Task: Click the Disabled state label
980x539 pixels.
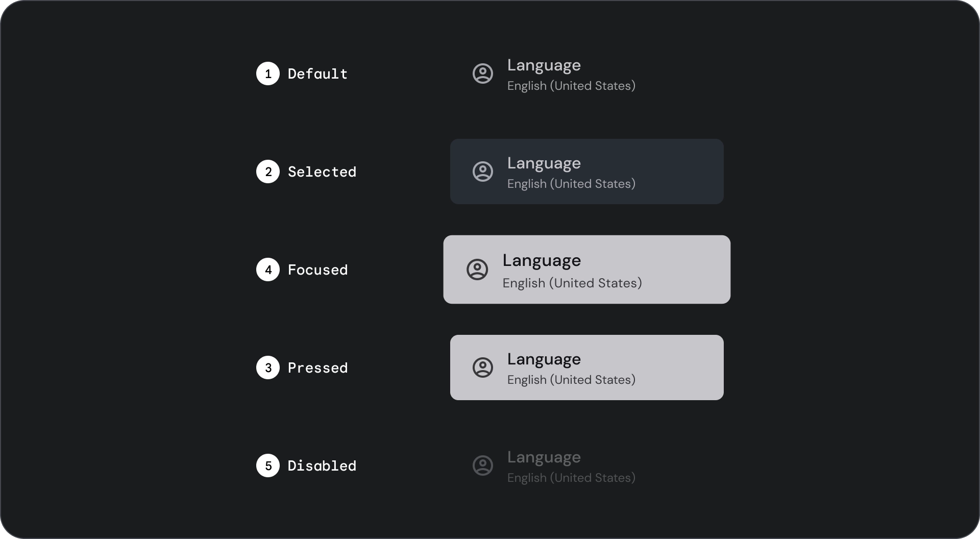Action: 322,465
